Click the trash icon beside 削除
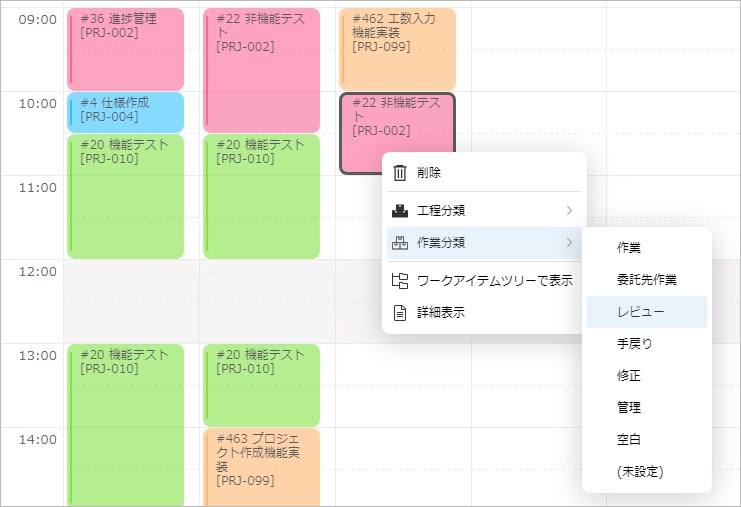The image size is (741, 507). (x=400, y=173)
